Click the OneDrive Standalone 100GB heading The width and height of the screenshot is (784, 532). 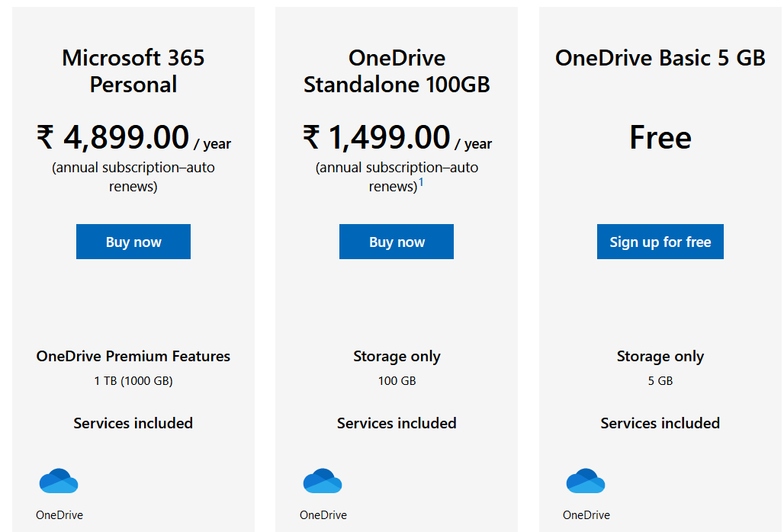397,71
